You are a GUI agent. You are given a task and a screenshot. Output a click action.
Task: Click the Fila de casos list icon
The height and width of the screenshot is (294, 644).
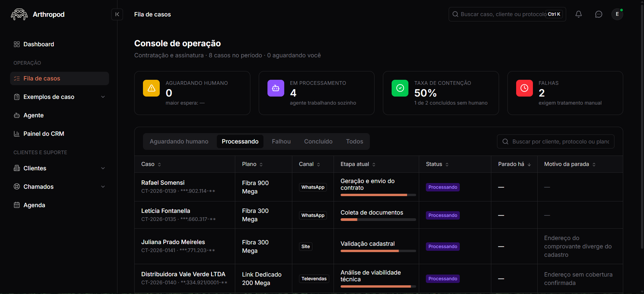(x=17, y=78)
